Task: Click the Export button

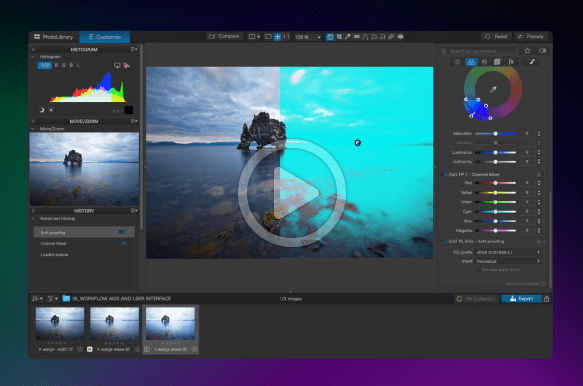Action: pyautogui.click(x=521, y=299)
